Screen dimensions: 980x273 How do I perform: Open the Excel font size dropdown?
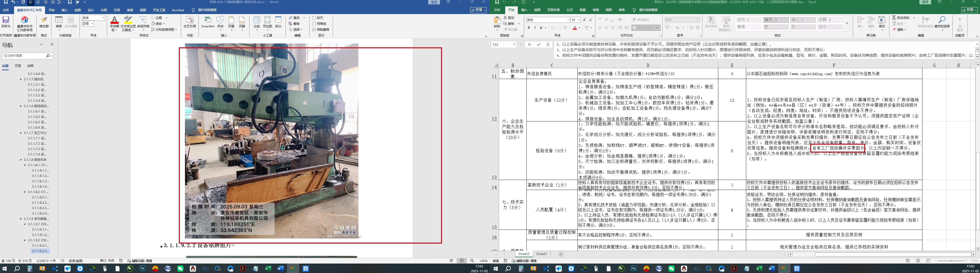point(579,20)
